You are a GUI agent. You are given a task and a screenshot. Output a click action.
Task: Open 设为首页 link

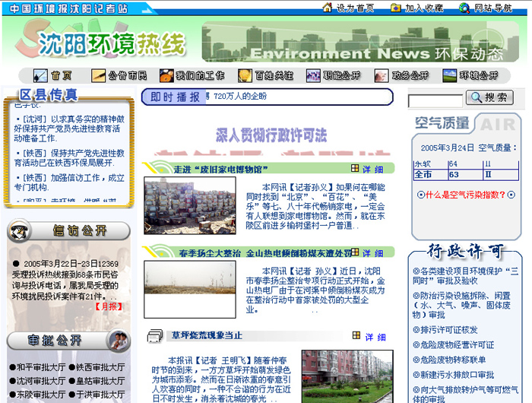click(355, 8)
